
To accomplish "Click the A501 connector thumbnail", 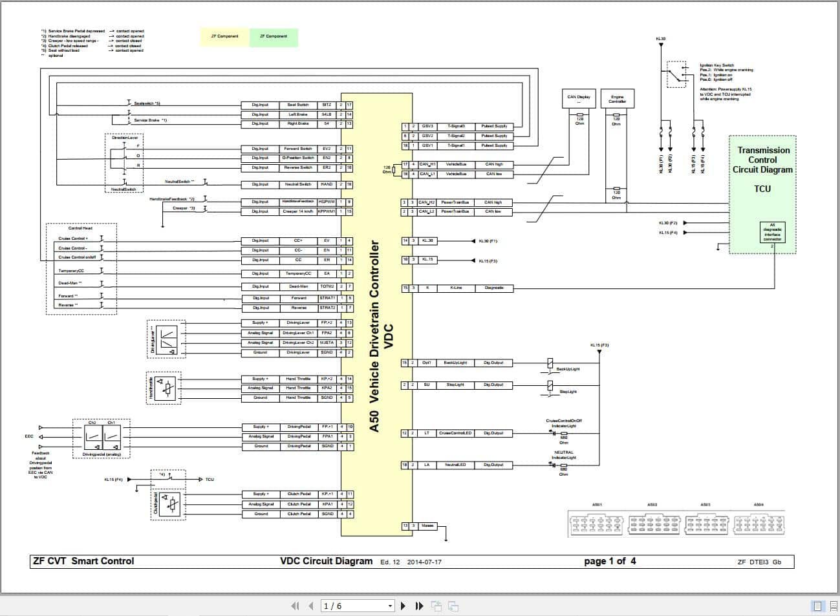I will coord(595,524).
